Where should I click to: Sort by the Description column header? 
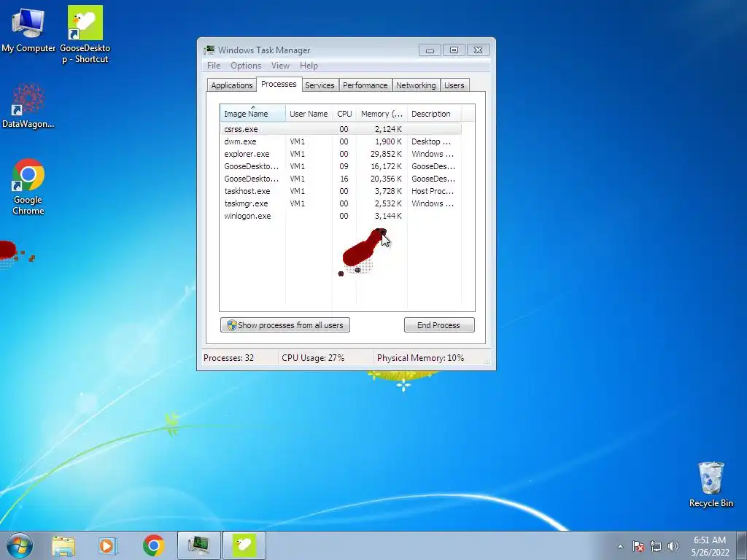pyautogui.click(x=434, y=114)
